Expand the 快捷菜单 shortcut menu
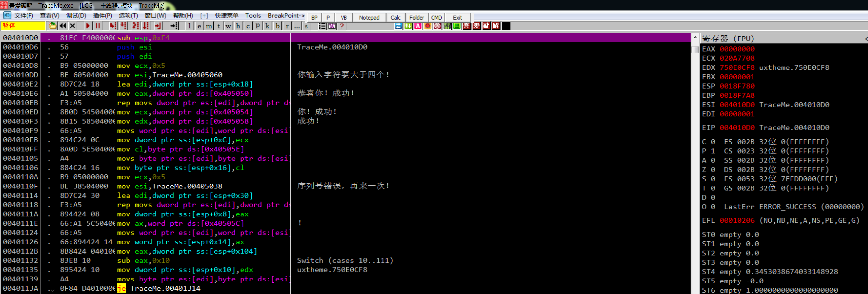 226,15
